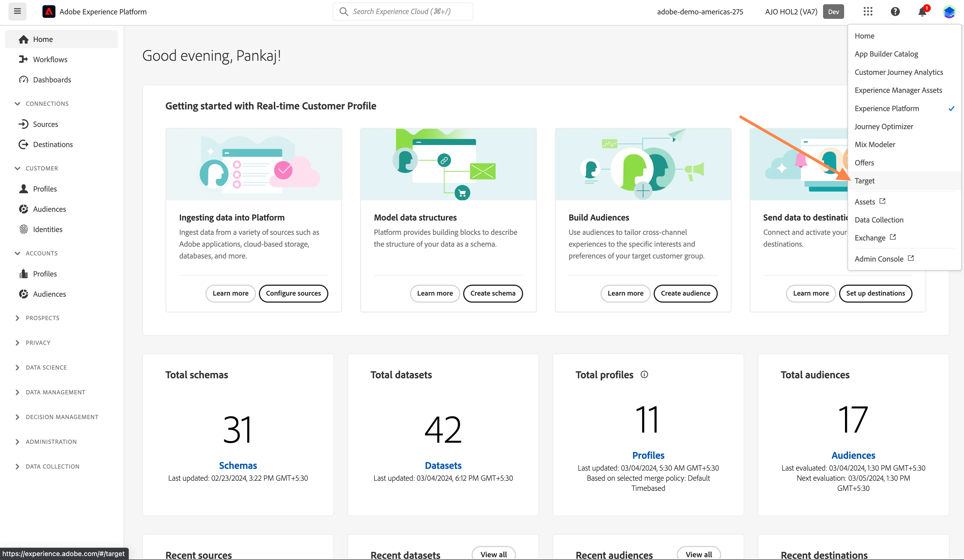Click the Adobe logo icon

pyautogui.click(x=49, y=12)
